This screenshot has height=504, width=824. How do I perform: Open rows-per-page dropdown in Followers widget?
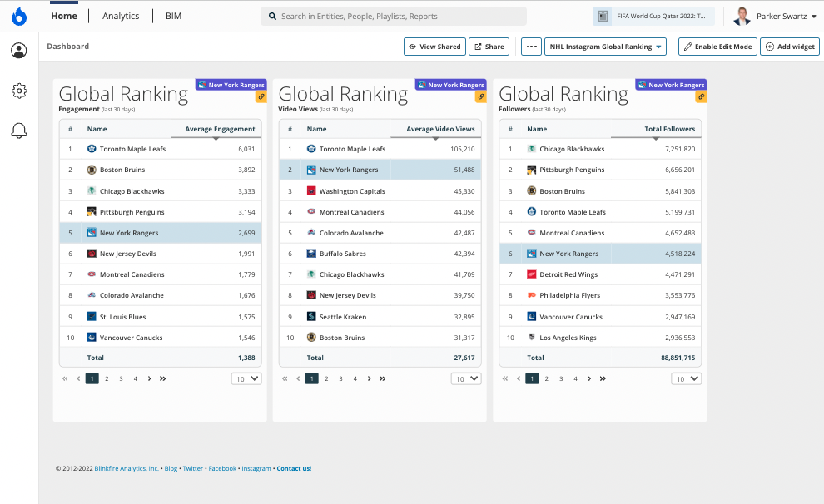(x=687, y=378)
